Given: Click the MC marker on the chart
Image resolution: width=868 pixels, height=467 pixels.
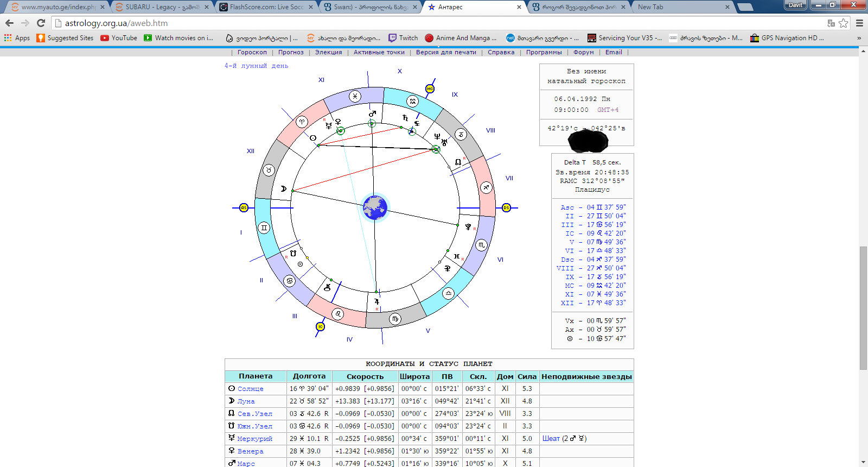Looking at the screenshot, I should (430, 89).
